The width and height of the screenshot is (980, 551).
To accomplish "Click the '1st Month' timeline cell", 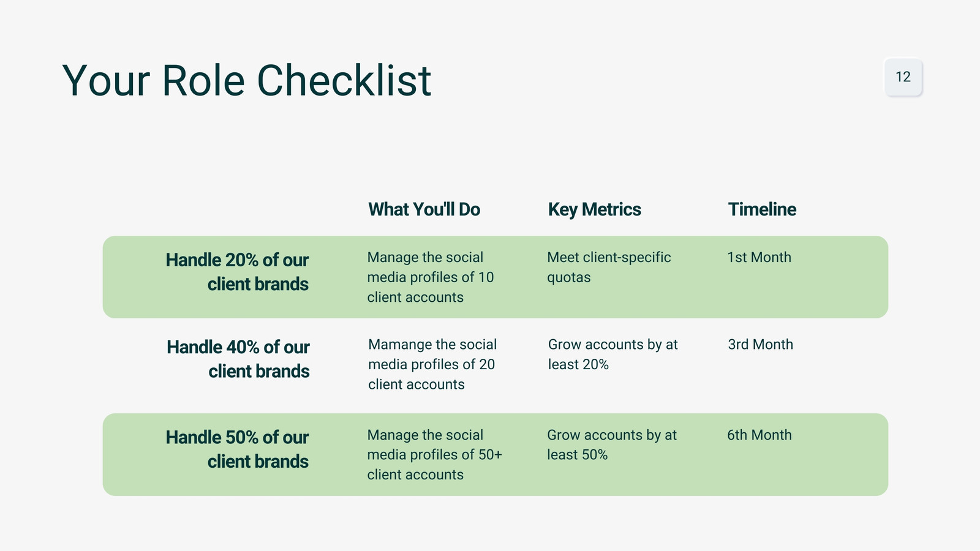I will pyautogui.click(x=759, y=258).
